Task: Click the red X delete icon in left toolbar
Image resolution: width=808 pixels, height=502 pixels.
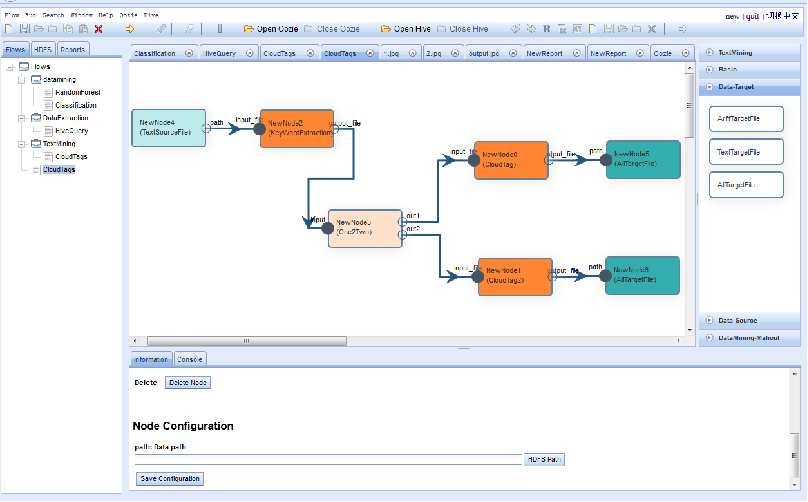Action: [98, 29]
